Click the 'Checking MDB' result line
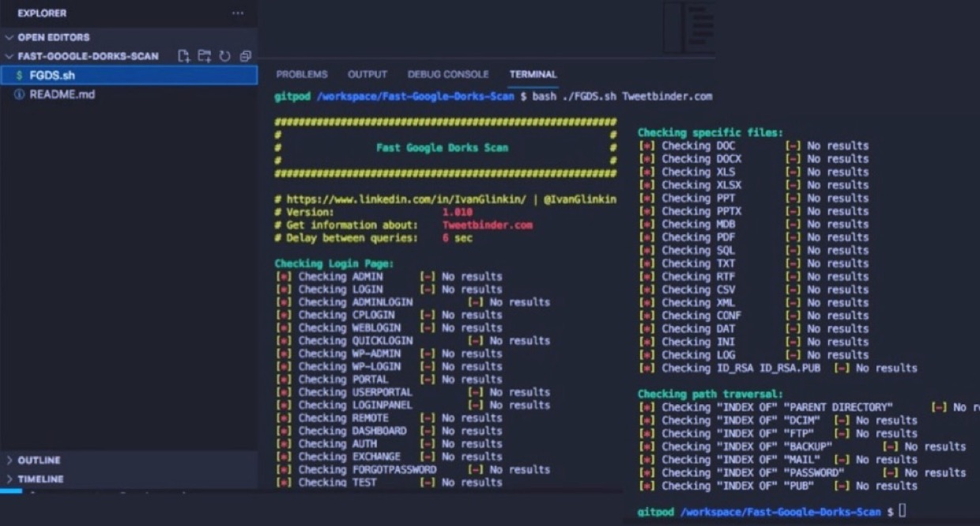Screen dimensions: 980x526 [754, 225]
